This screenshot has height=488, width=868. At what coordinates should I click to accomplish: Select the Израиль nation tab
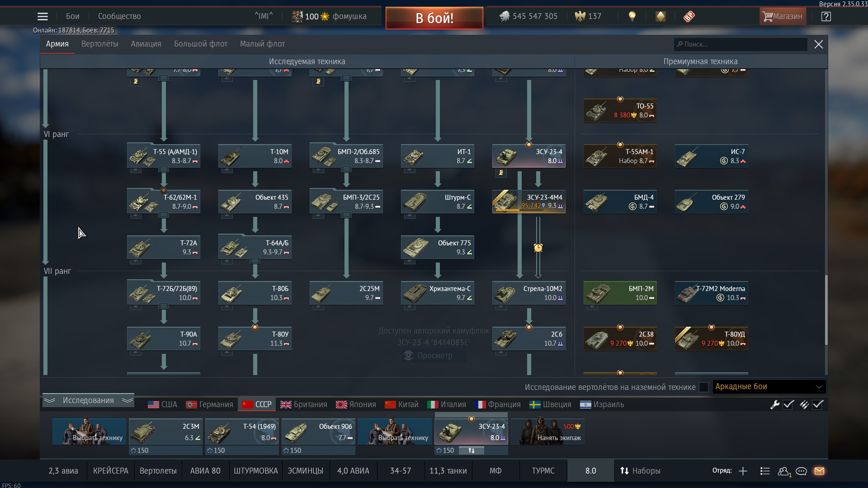coord(602,404)
